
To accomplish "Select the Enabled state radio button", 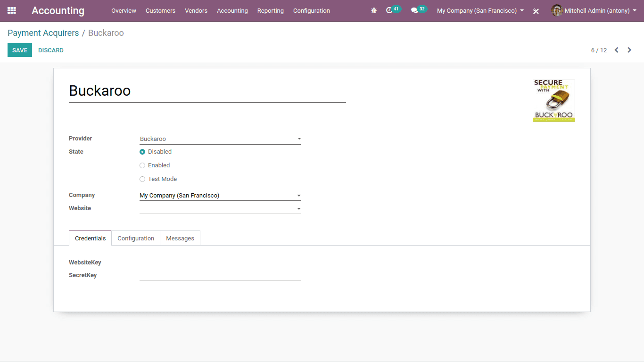I will 142,165.
